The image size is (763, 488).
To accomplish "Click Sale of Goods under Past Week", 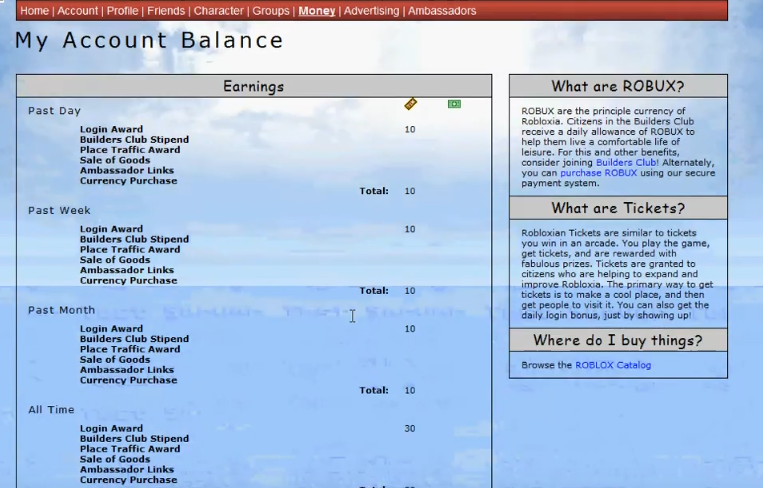I will [x=115, y=259].
